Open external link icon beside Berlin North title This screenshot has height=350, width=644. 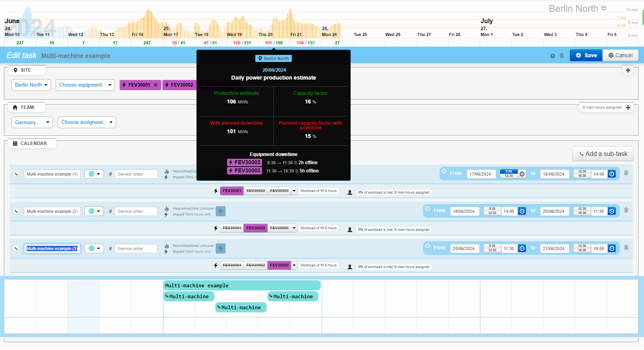coord(604,8)
